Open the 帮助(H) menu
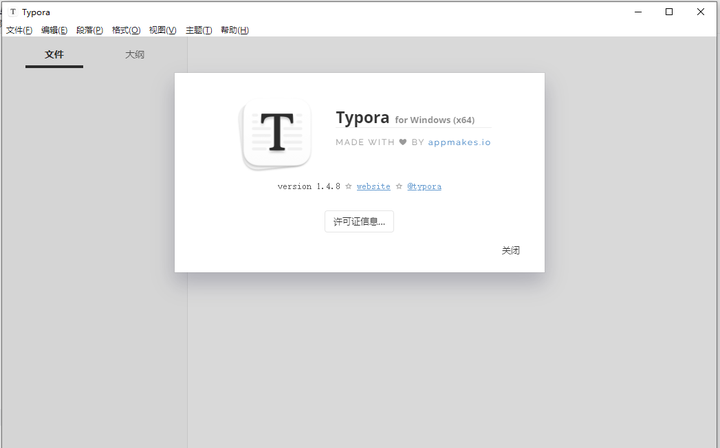 (x=235, y=30)
